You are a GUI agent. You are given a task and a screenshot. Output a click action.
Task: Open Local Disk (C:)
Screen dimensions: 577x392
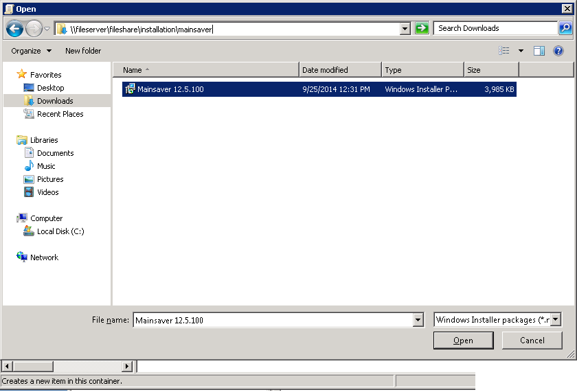pos(60,231)
